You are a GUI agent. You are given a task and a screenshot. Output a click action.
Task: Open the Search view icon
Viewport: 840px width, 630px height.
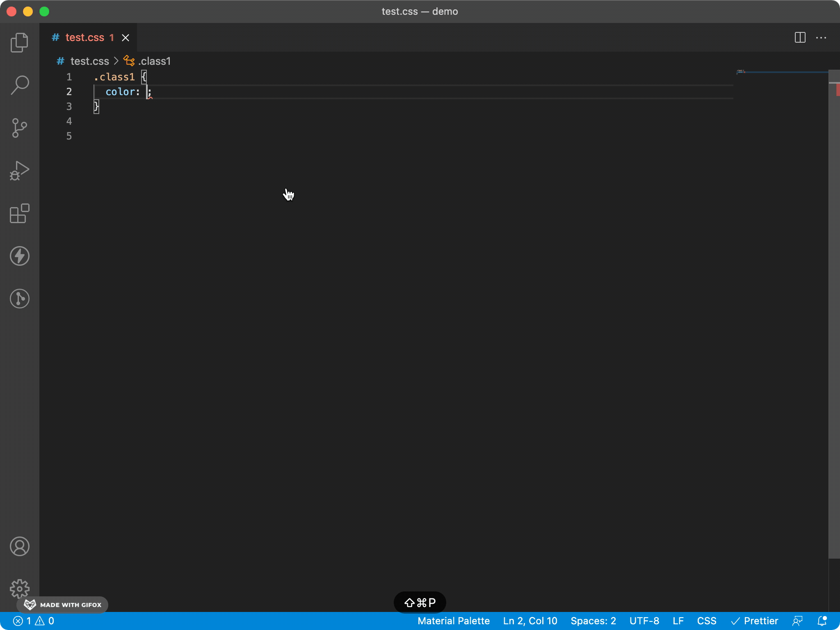click(19, 85)
